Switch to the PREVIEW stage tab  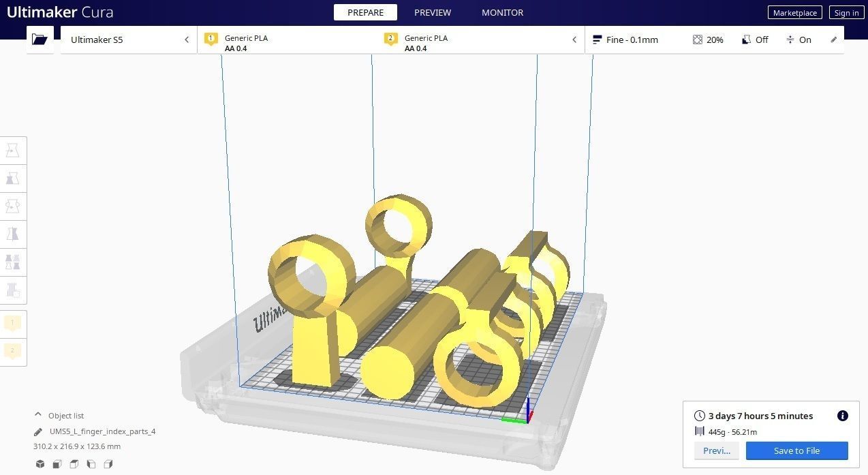point(433,12)
